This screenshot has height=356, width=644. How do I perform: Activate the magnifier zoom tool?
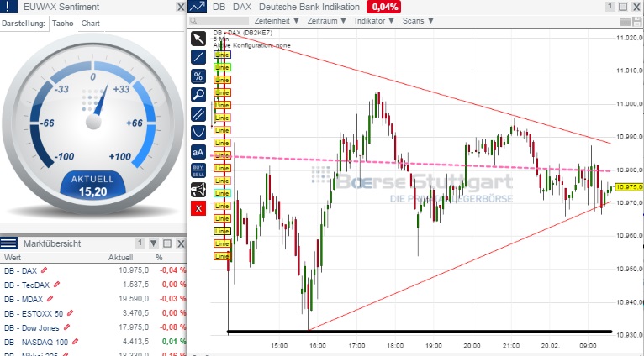click(198, 95)
